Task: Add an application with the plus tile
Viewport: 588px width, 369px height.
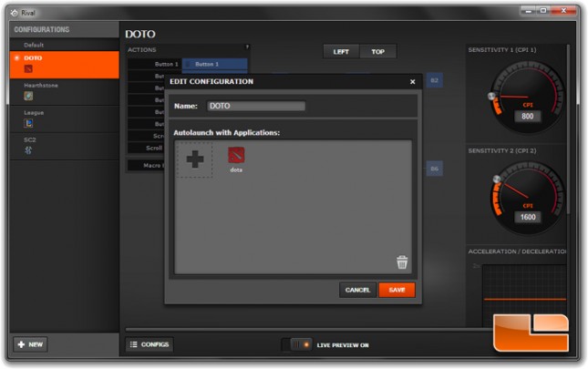Action: 194,159
